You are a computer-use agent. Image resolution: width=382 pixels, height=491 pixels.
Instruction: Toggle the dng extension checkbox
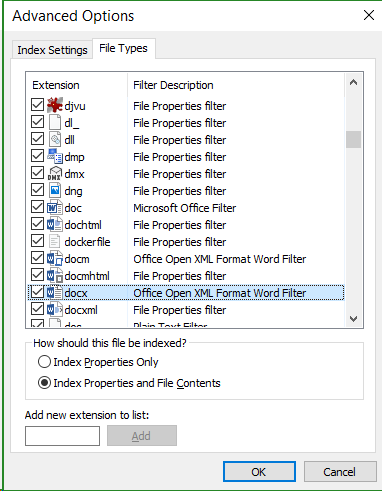click(37, 189)
